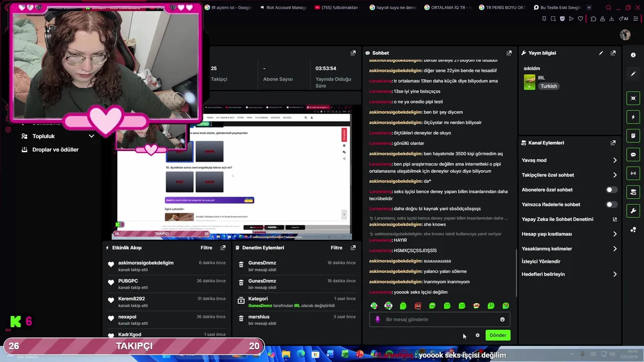The image size is (644, 362).
Task: Open the profile avatar at top right
Action: 625,35
